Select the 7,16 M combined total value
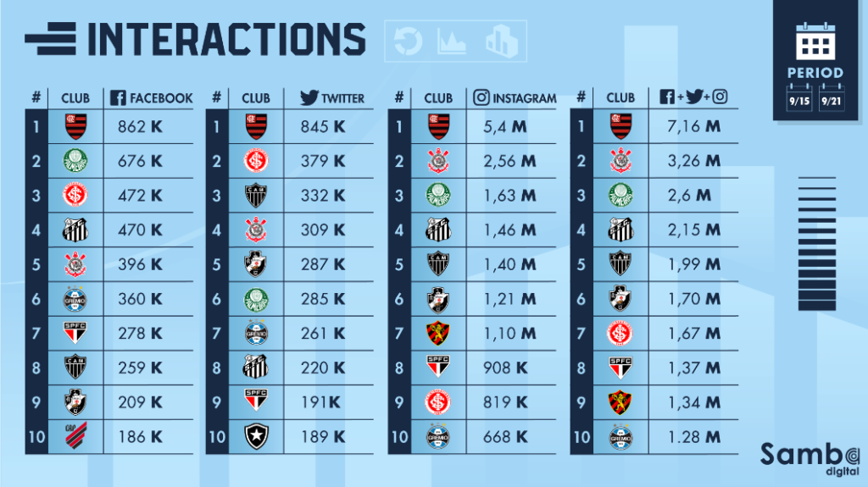The height and width of the screenshot is (487, 868). (689, 127)
